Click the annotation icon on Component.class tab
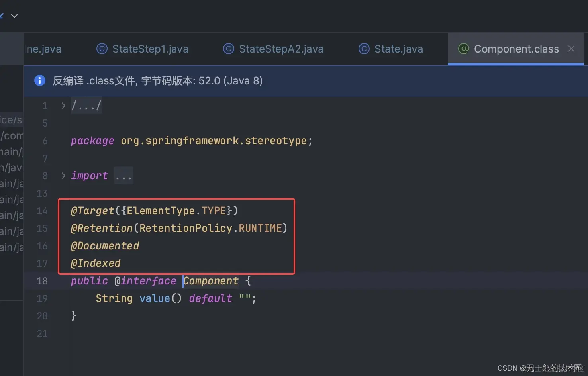588x376 pixels. click(464, 49)
